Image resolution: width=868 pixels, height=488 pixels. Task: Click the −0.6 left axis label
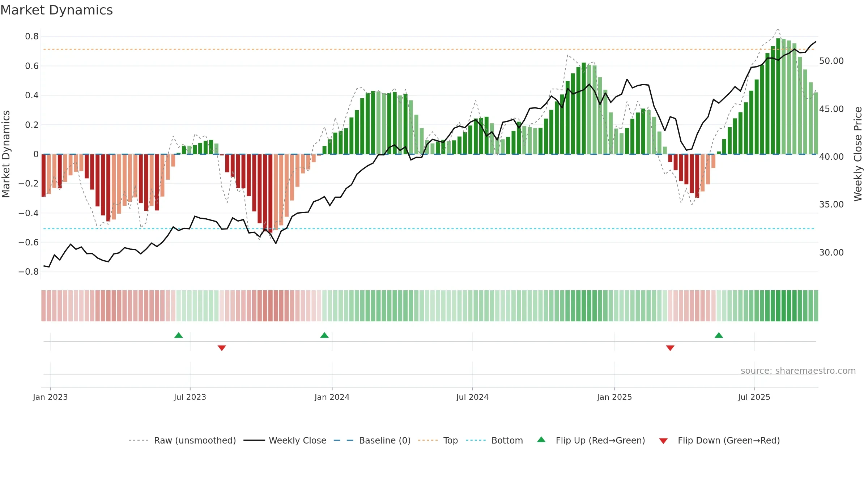click(x=29, y=242)
